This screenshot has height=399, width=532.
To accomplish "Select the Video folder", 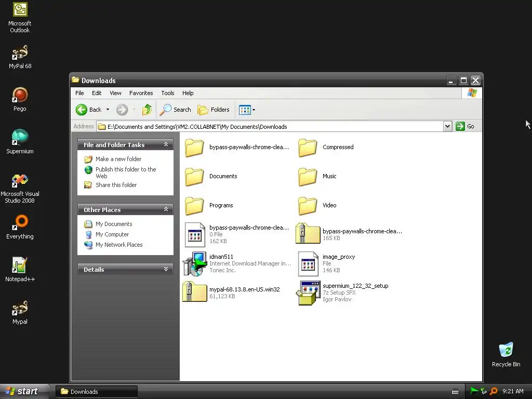I will (317, 206).
